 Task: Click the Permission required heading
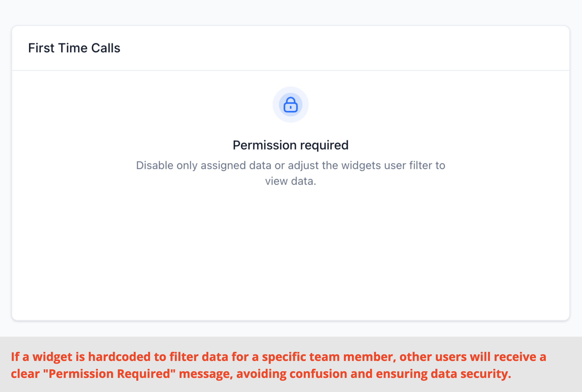[291, 145]
